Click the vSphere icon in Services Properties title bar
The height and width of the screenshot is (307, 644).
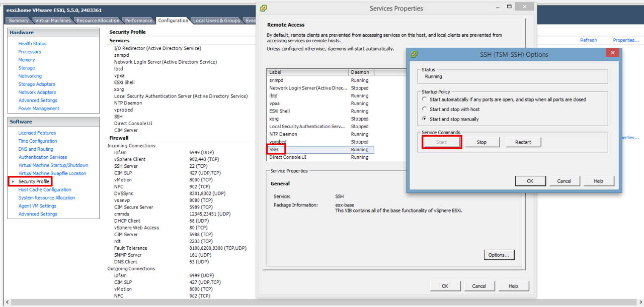264,8
